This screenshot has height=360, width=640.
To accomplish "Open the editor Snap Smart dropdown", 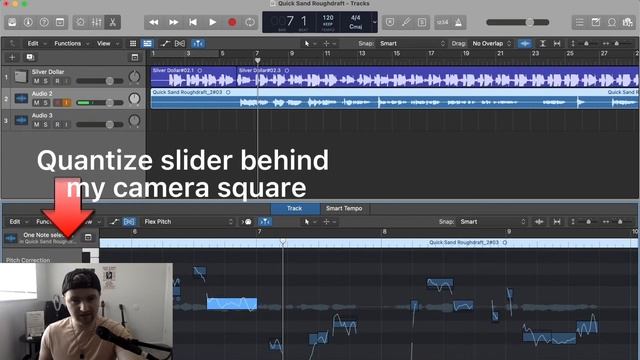I will click(x=493, y=222).
